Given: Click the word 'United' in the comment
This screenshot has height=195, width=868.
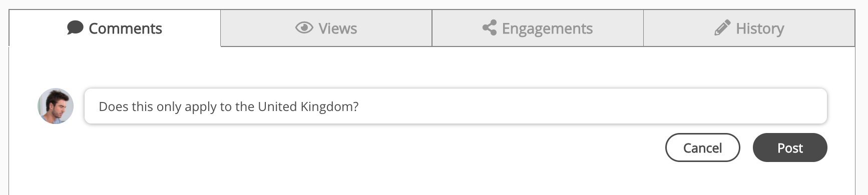Looking at the screenshot, I should pyautogui.click(x=277, y=106).
